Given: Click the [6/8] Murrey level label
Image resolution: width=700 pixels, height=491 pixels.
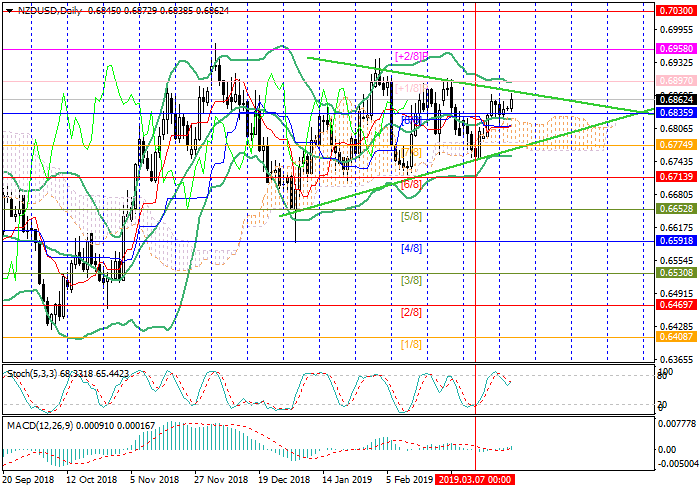Looking at the screenshot, I should pyautogui.click(x=411, y=184).
